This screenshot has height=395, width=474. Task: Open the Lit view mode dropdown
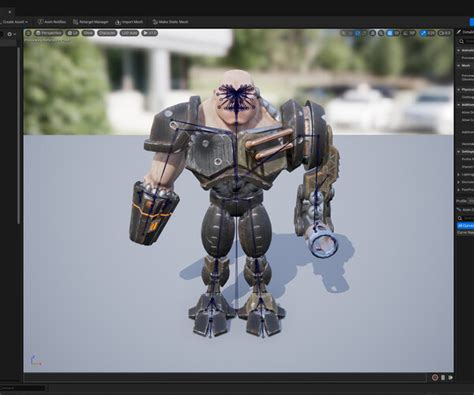72,33
